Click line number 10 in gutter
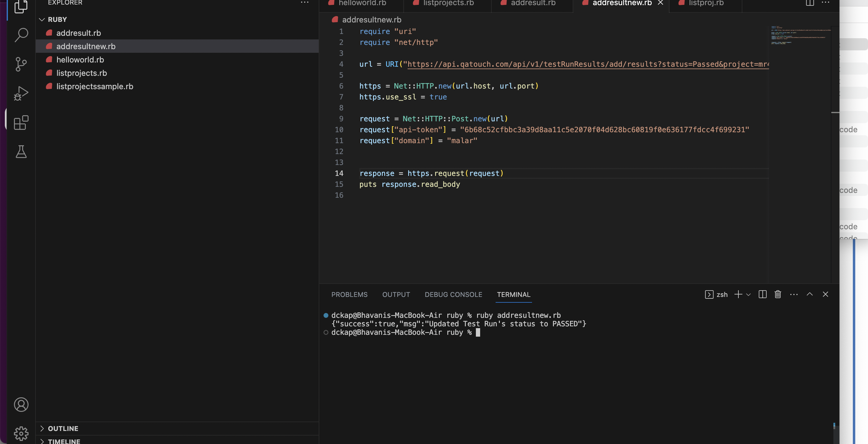 click(x=339, y=129)
